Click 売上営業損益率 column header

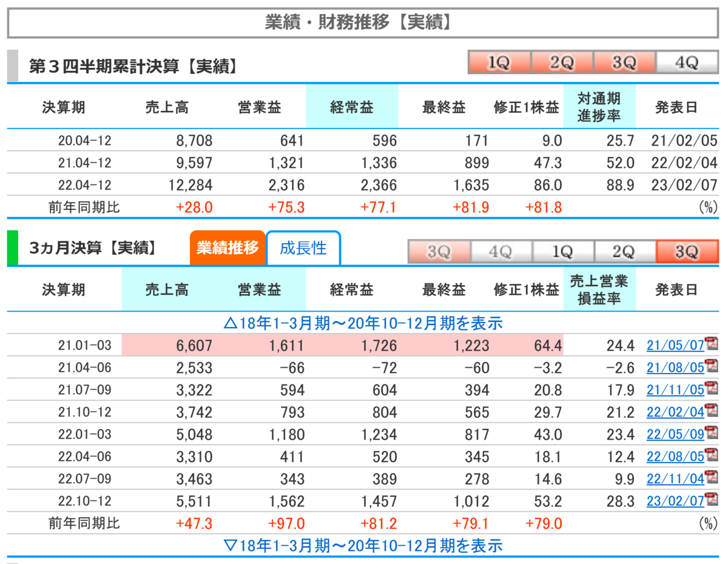[x=599, y=289]
